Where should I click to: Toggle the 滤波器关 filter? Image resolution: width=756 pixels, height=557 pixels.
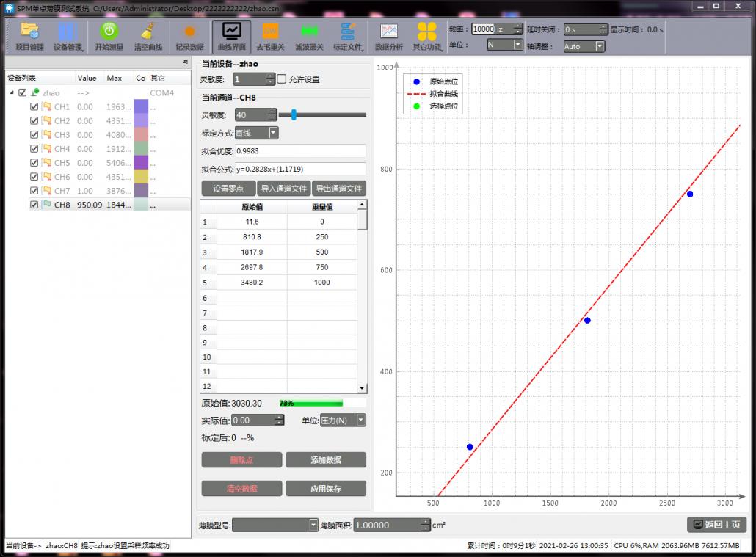[309, 37]
